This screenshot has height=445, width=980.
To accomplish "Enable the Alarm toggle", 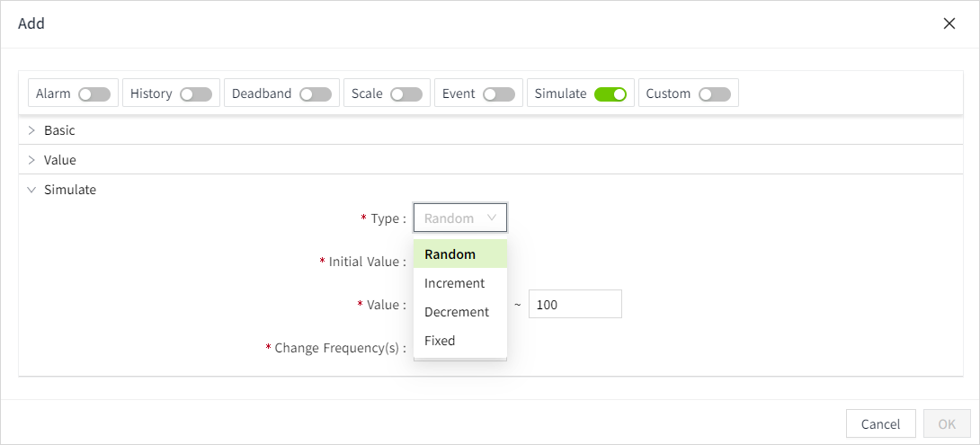I will (x=94, y=93).
